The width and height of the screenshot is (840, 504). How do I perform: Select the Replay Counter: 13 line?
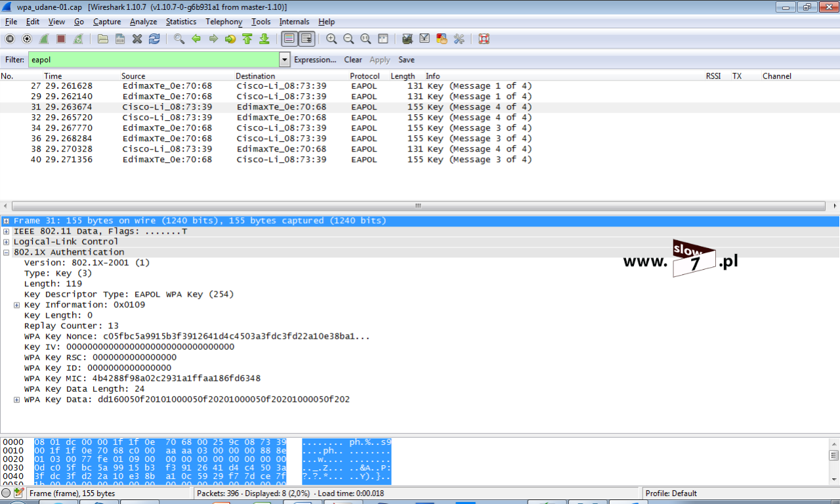point(72,326)
